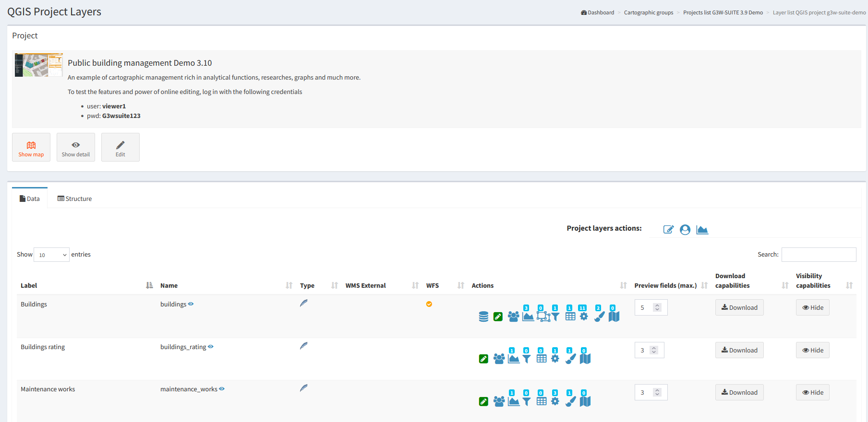This screenshot has width=868, height=422.
Task: Click eye icon next to maintenance_works name
Action: click(222, 389)
